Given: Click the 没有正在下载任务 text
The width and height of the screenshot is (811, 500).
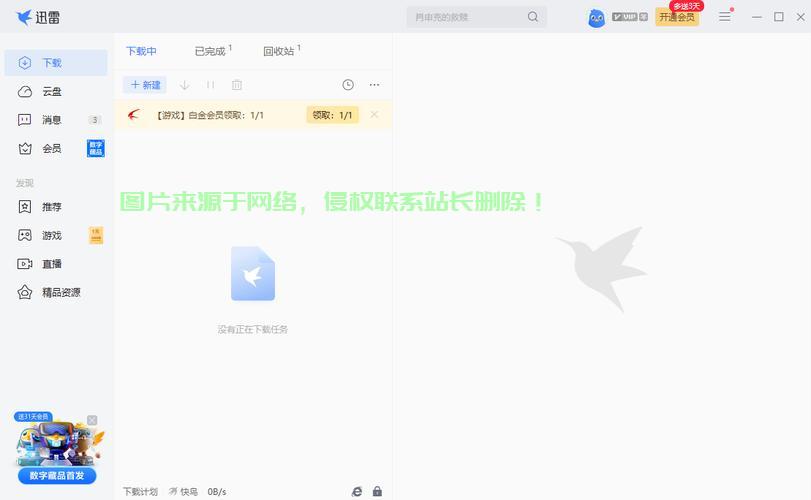Looking at the screenshot, I should click(x=253, y=329).
